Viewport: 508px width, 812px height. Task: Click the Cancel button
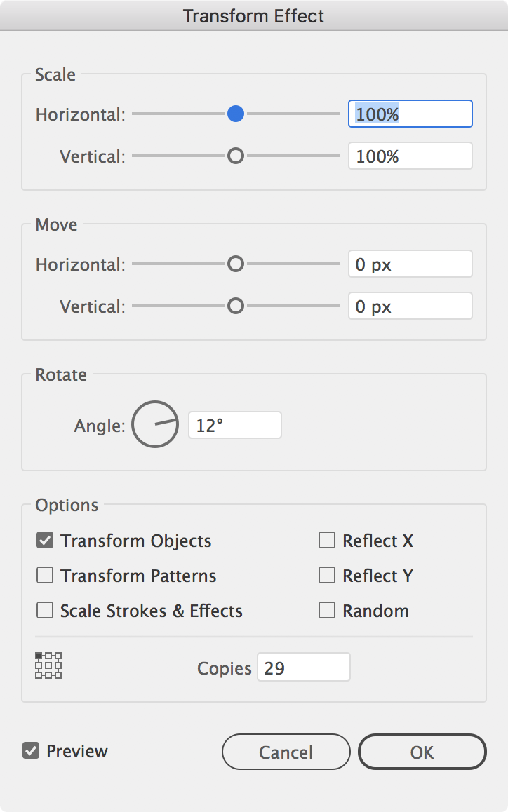click(286, 752)
